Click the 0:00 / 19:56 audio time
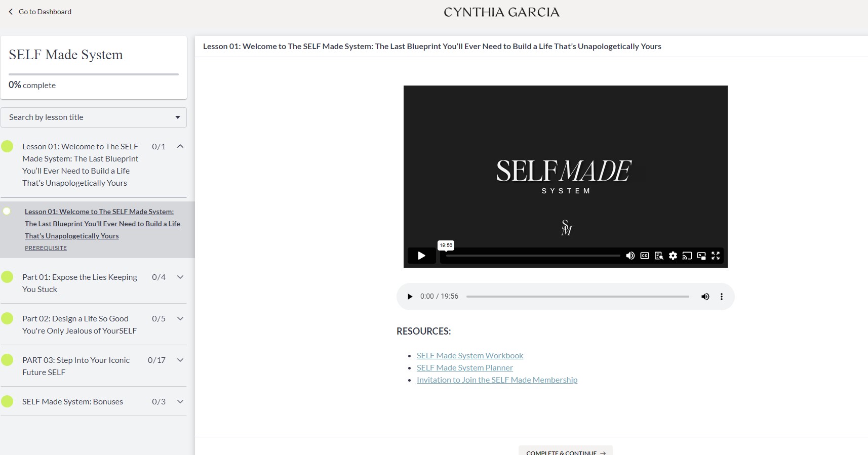 [439, 297]
